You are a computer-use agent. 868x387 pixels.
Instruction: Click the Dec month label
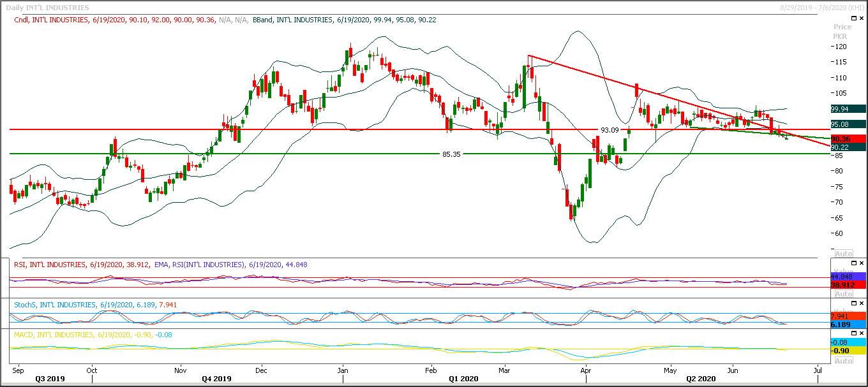[x=260, y=369]
